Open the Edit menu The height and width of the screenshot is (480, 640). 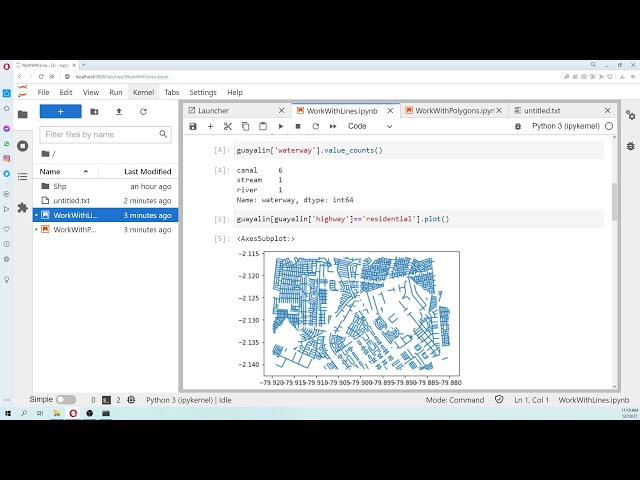click(66, 92)
